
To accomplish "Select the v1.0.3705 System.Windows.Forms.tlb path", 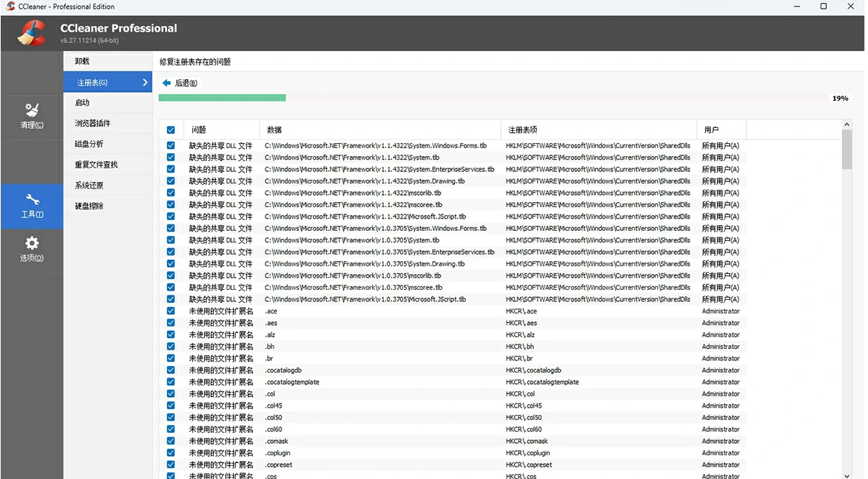I will pos(376,228).
